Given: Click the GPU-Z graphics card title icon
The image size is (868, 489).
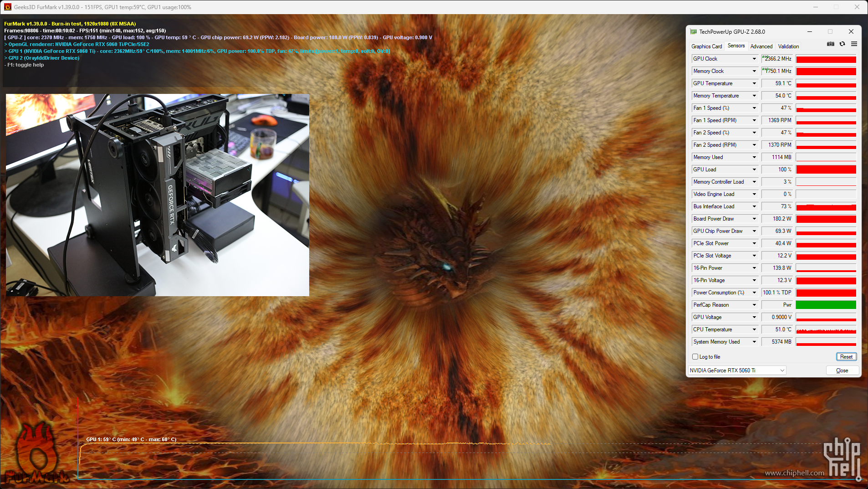Looking at the screenshot, I should [x=693, y=32].
